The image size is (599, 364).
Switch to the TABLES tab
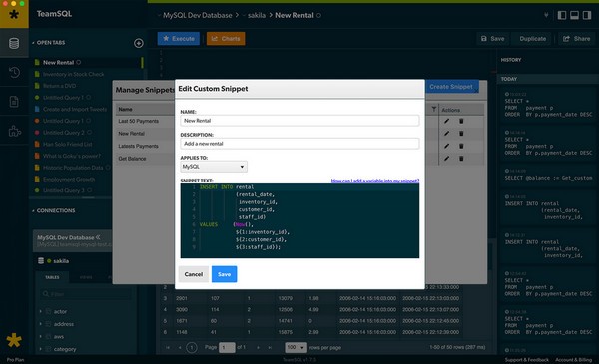tap(52, 277)
